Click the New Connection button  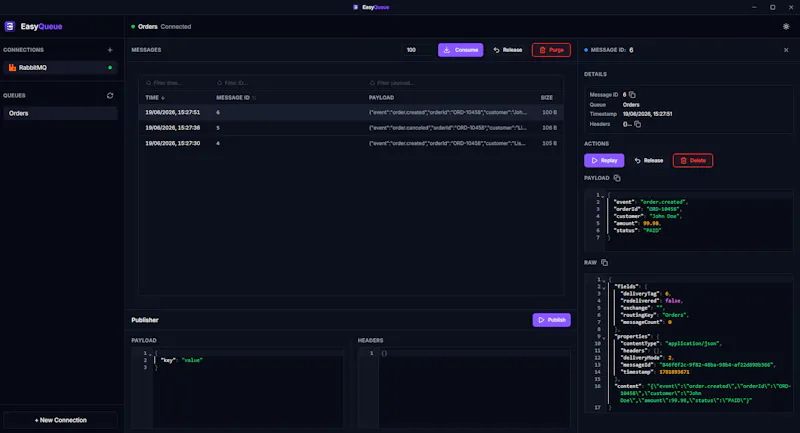point(60,420)
